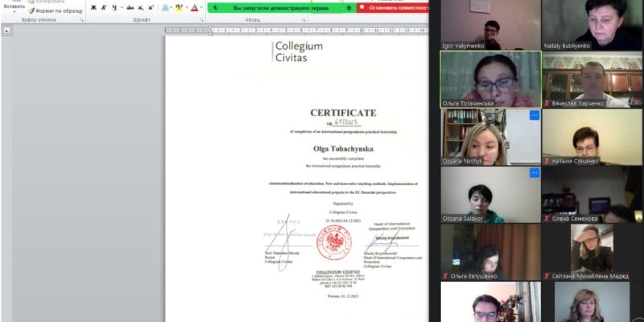Open the Буфер обмена dialog launcher

pos(82,19)
